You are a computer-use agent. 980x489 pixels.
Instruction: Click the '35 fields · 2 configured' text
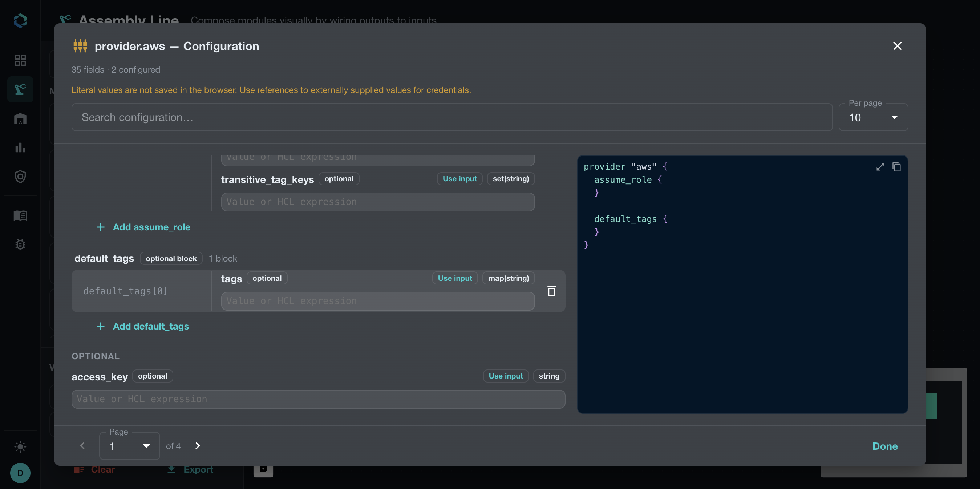[116, 70]
